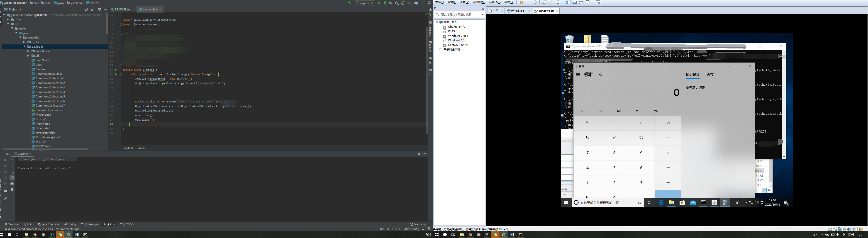The image size is (868, 238).
Task: Switch VMware to Unity mode icon
Action: coord(588,2)
